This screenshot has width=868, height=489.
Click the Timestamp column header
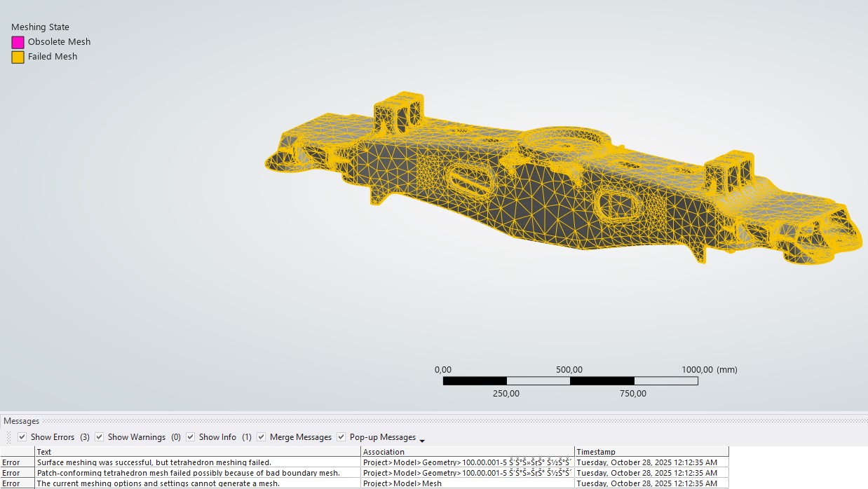tap(651, 452)
